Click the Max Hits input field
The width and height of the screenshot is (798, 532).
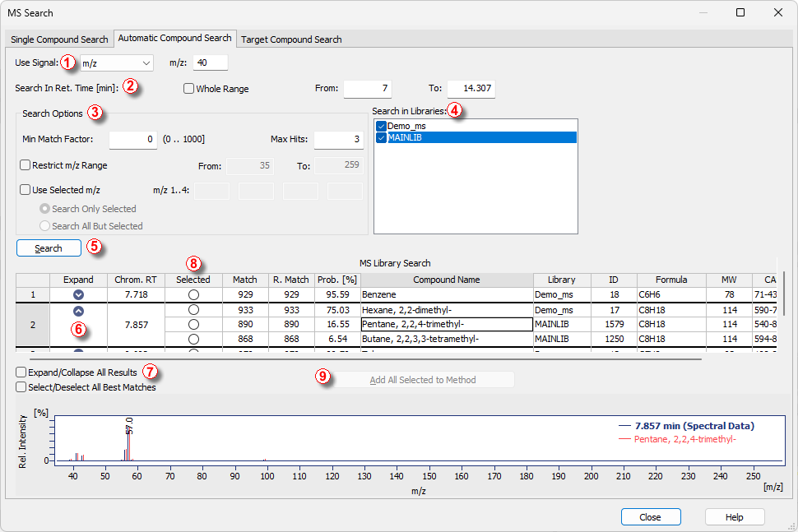click(x=338, y=140)
